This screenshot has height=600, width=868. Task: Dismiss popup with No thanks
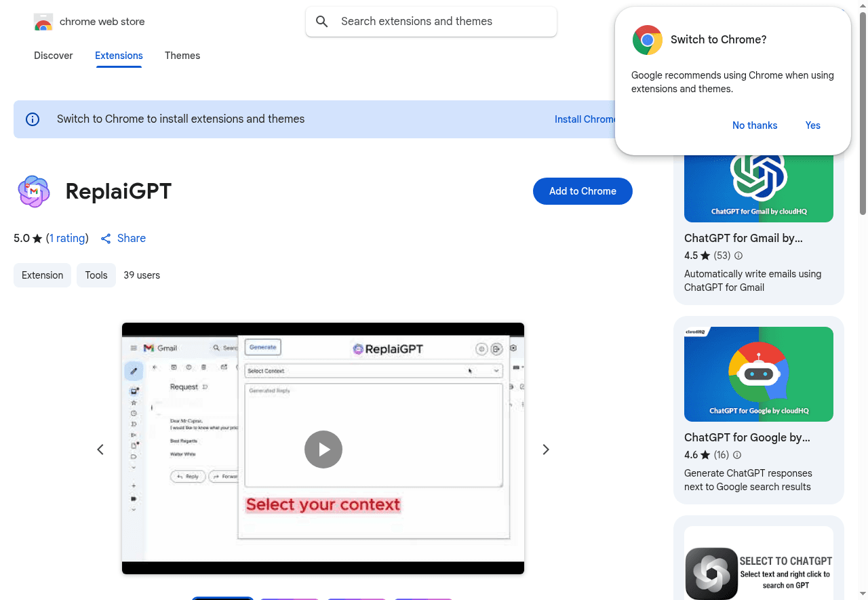tap(755, 125)
